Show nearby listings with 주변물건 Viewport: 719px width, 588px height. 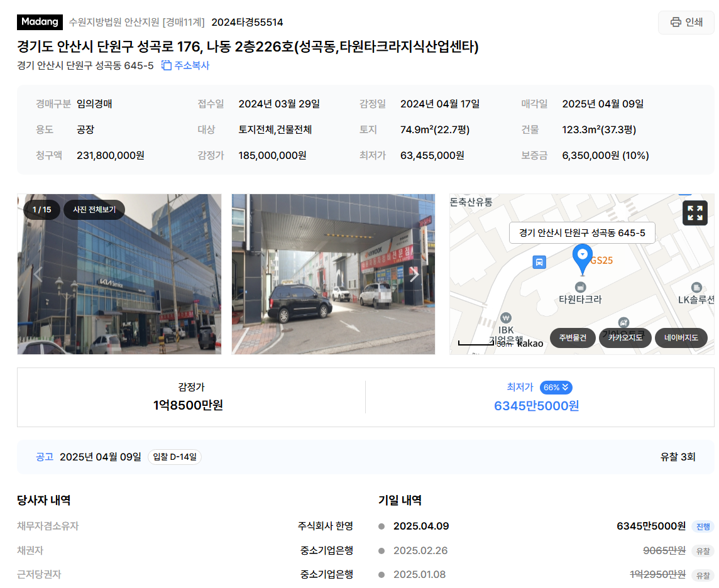[x=573, y=338]
